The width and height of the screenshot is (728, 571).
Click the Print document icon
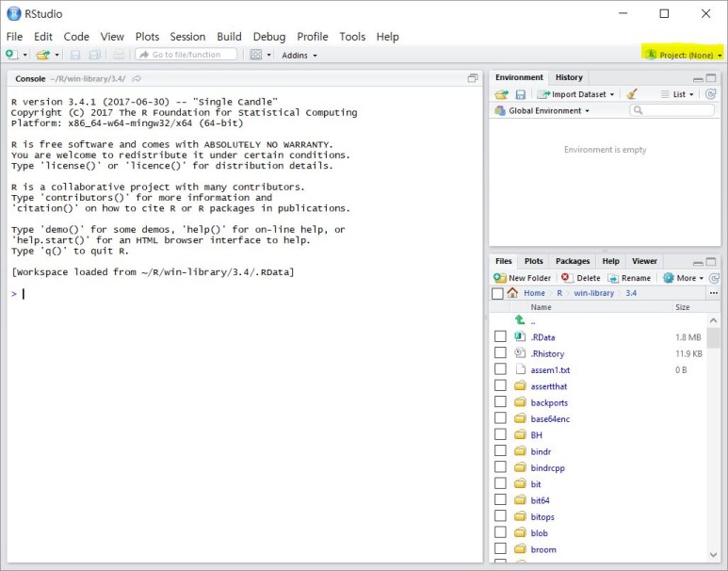tap(119, 55)
